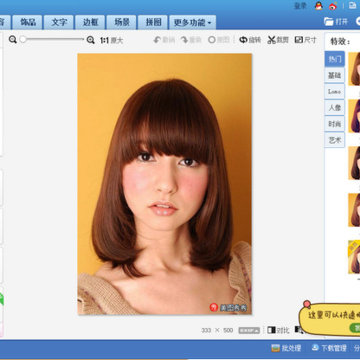
Task: Expand the 更多功能 dropdown menu
Action: [193, 22]
